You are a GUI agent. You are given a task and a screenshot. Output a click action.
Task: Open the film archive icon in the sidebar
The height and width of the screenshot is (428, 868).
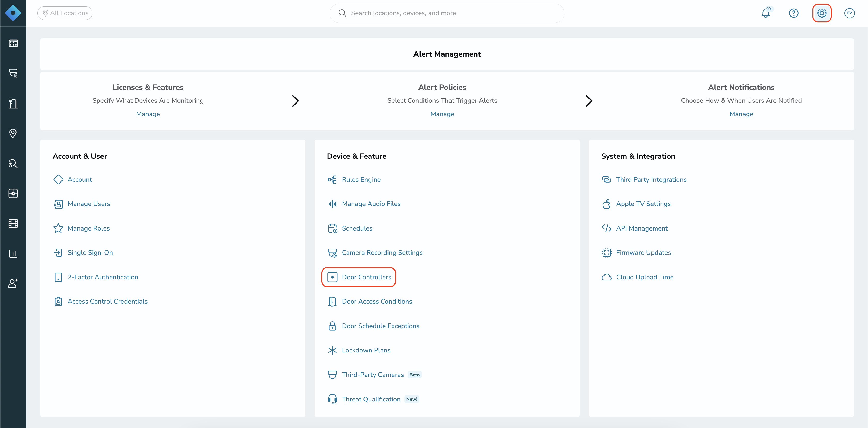tap(13, 223)
